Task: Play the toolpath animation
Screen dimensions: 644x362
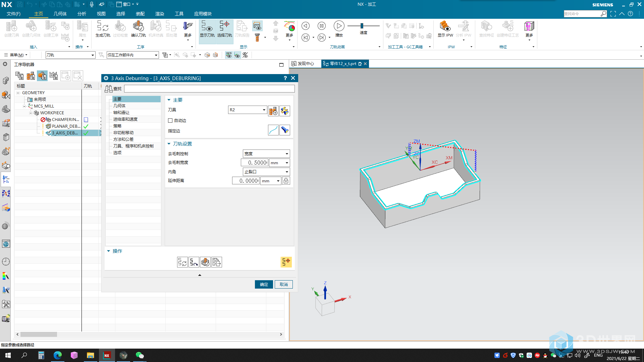Action: tap(339, 26)
